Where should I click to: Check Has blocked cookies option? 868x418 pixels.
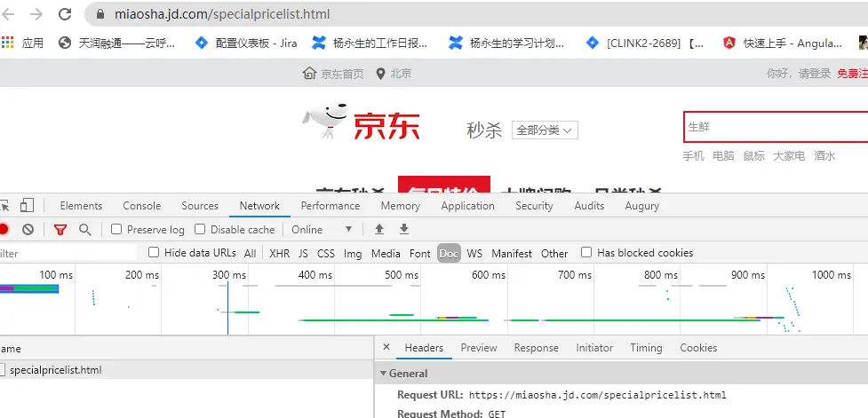tap(586, 253)
